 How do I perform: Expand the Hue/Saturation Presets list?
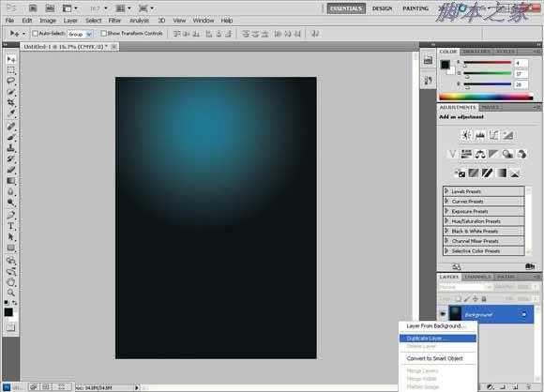click(484, 221)
